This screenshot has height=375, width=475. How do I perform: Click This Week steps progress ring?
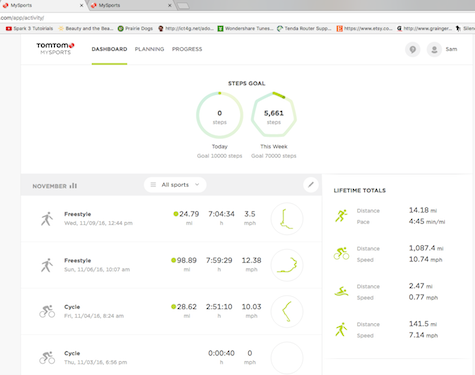[274, 115]
